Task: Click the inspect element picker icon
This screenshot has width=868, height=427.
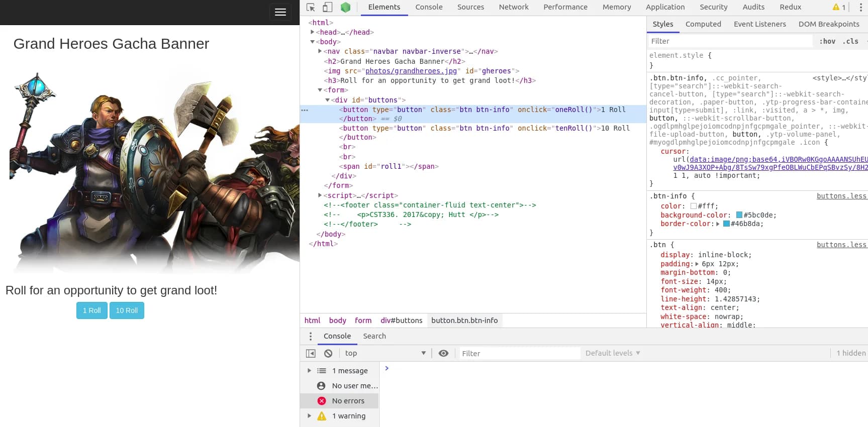Action: pyautogui.click(x=311, y=7)
